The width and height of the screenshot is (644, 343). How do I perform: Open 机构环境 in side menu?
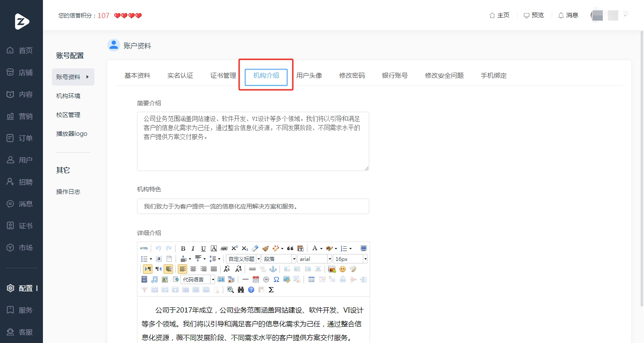coord(68,96)
